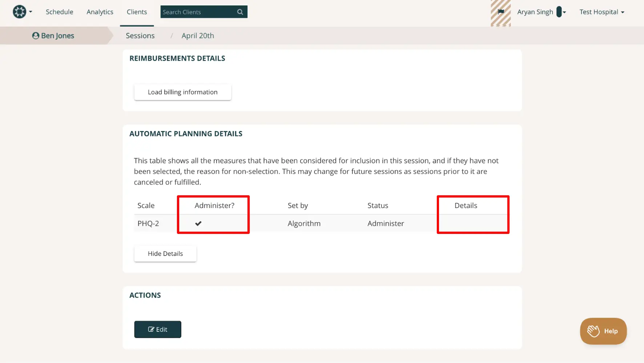644x363 pixels.
Task: Click the magnifying glass search icon
Action: (x=240, y=12)
